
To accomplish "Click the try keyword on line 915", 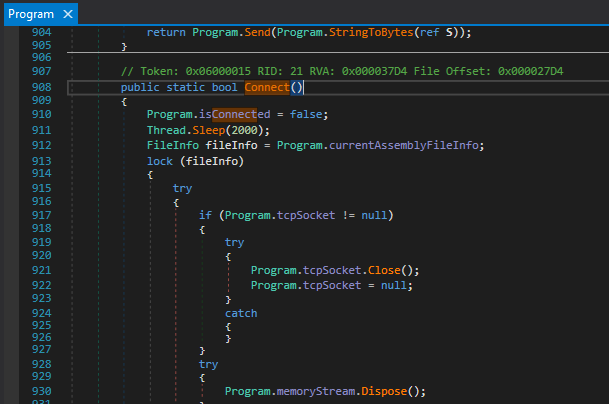I will (182, 188).
